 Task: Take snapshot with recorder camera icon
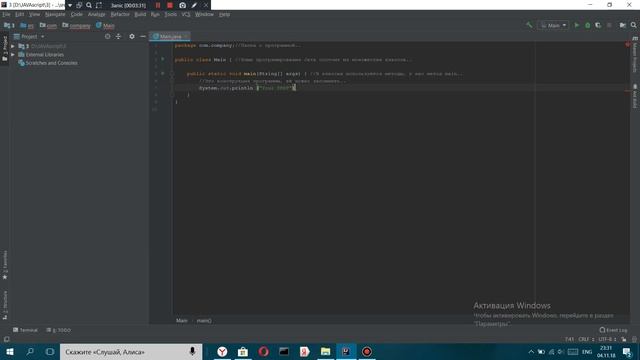[x=182, y=5]
